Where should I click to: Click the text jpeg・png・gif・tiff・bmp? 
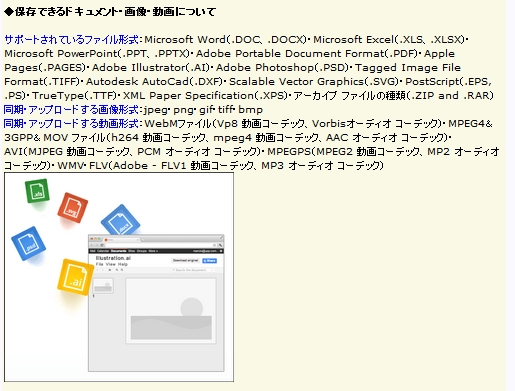(x=203, y=110)
